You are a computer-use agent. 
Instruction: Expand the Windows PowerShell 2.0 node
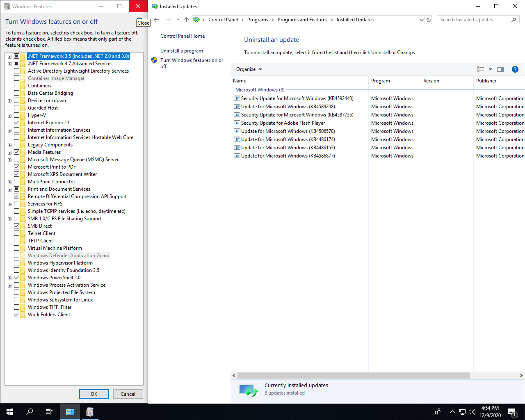click(x=9, y=278)
